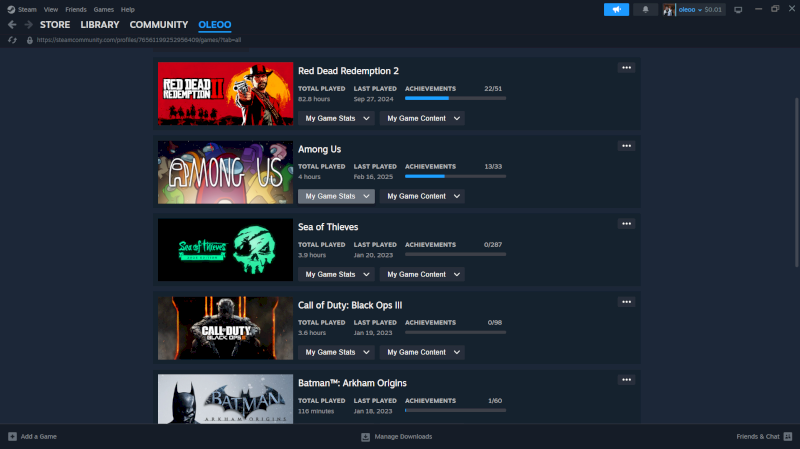The height and width of the screenshot is (449, 800).
Task: Open the announcements megaphone button
Action: click(x=616, y=9)
